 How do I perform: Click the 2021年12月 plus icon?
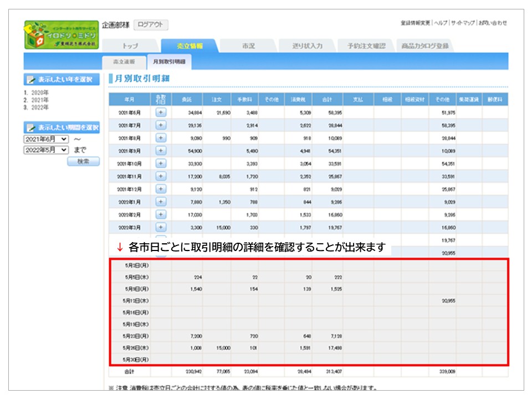(x=161, y=189)
